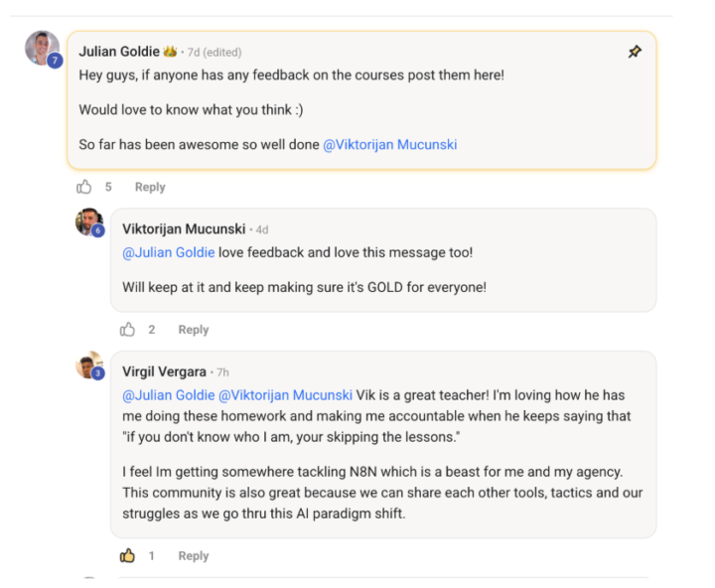This screenshot has height=588, width=715.
Task: Click @Julian Goldie mention in Viktorijan's reply
Action: tap(168, 252)
